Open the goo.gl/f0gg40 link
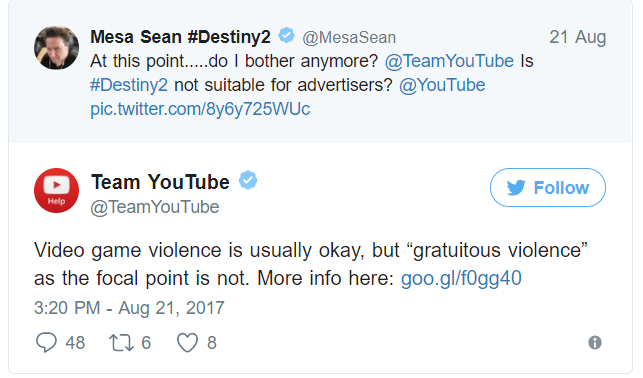The image size is (643, 378). (461, 278)
